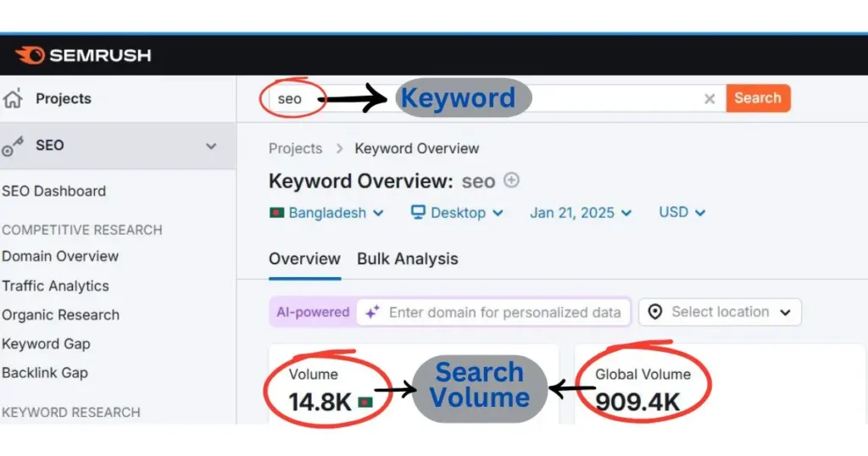Click the SEO key icon in sidebar
The height and width of the screenshot is (456, 868).
coord(12,146)
